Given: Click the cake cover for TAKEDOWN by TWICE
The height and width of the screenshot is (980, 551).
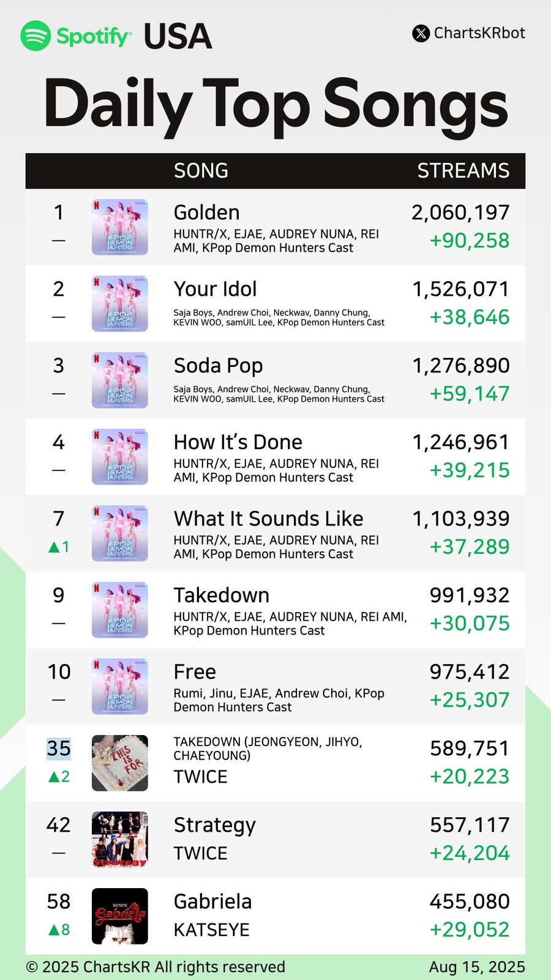Looking at the screenshot, I should [x=120, y=763].
